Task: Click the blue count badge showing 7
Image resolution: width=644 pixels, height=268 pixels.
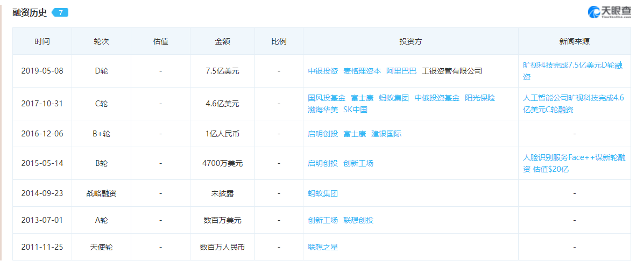Action: pos(60,12)
